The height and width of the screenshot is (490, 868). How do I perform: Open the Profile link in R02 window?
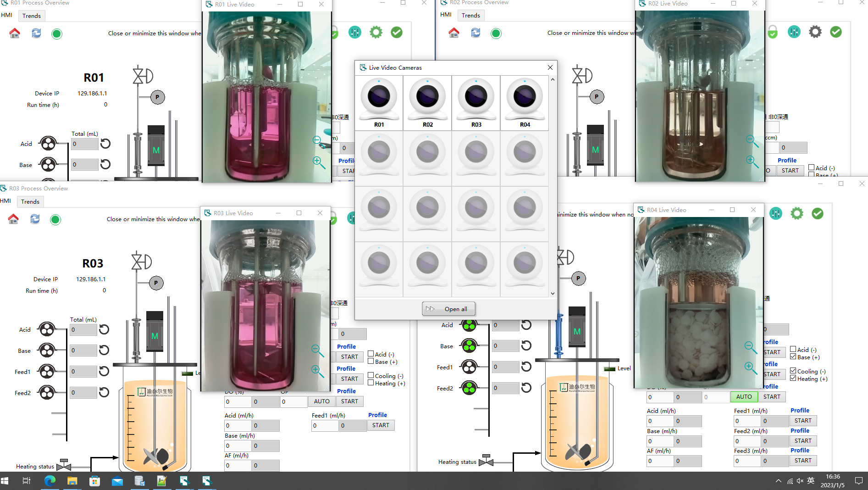pyautogui.click(x=787, y=160)
